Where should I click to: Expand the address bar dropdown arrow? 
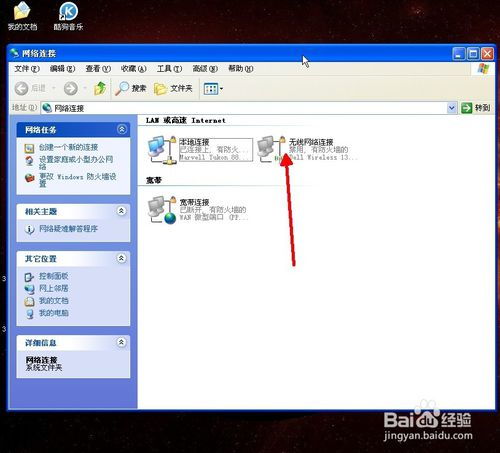pos(452,108)
